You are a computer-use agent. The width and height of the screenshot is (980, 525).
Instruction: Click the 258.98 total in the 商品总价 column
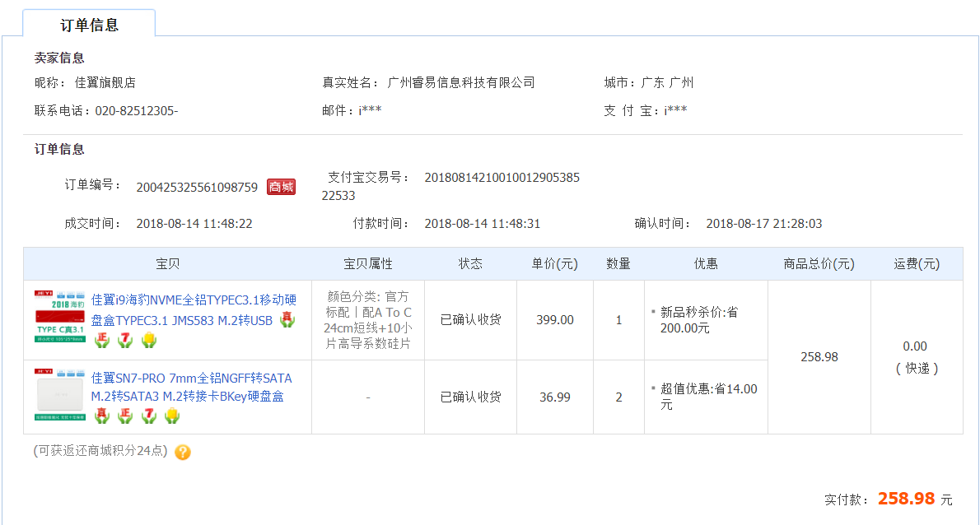(819, 357)
